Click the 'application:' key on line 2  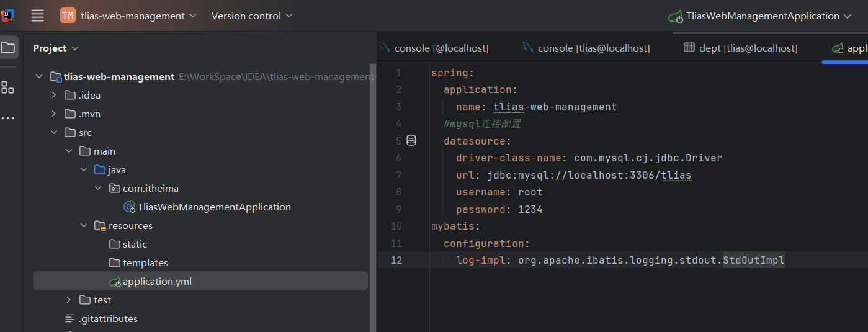(480, 90)
